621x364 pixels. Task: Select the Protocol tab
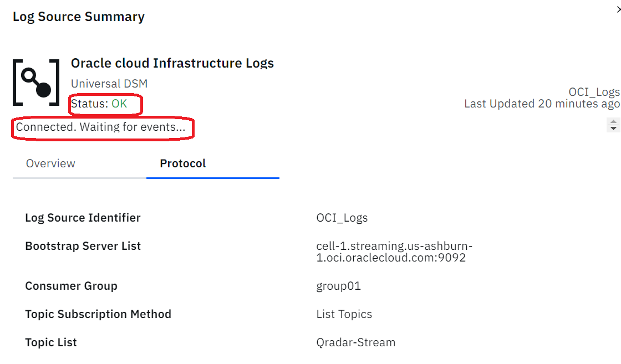(182, 163)
